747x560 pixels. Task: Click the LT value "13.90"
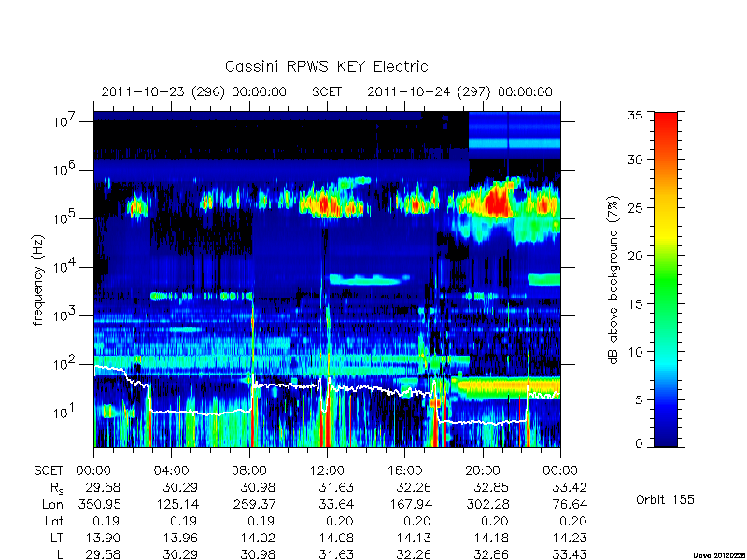click(x=103, y=539)
